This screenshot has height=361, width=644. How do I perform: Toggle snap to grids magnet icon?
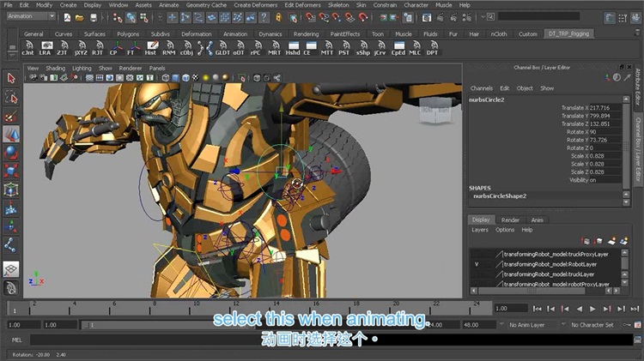(310, 17)
